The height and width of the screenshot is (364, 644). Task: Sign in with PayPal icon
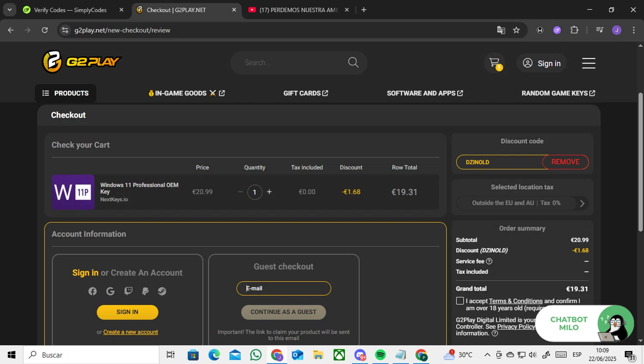coord(145,291)
